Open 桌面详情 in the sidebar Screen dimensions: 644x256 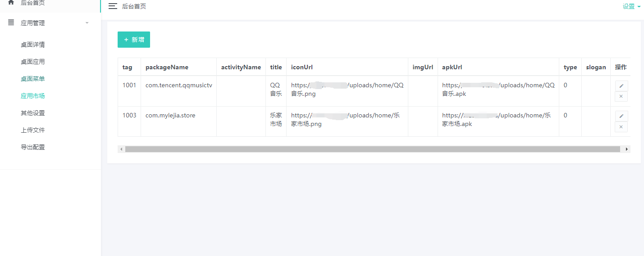point(33,45)
